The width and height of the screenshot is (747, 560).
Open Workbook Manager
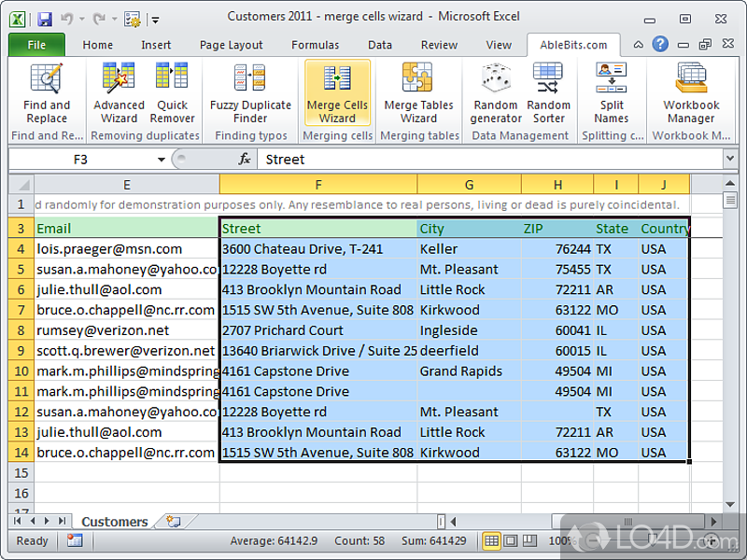691,93
